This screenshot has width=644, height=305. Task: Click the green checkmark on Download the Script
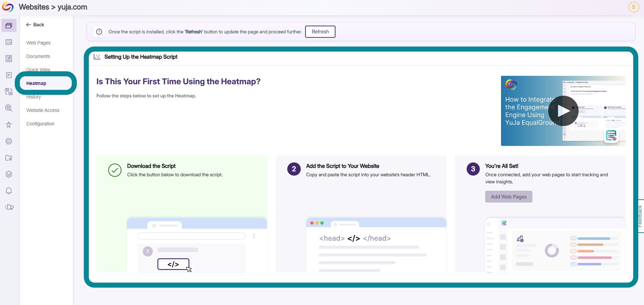tap(115, 170)
